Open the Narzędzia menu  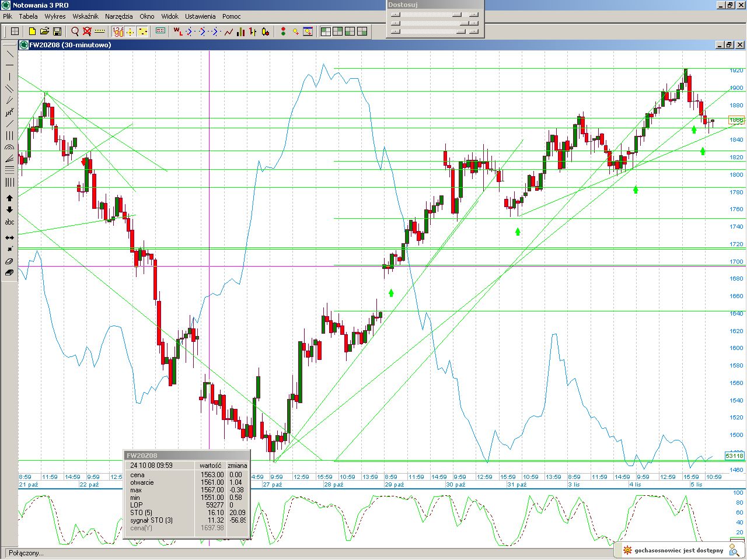coord(118,16)
